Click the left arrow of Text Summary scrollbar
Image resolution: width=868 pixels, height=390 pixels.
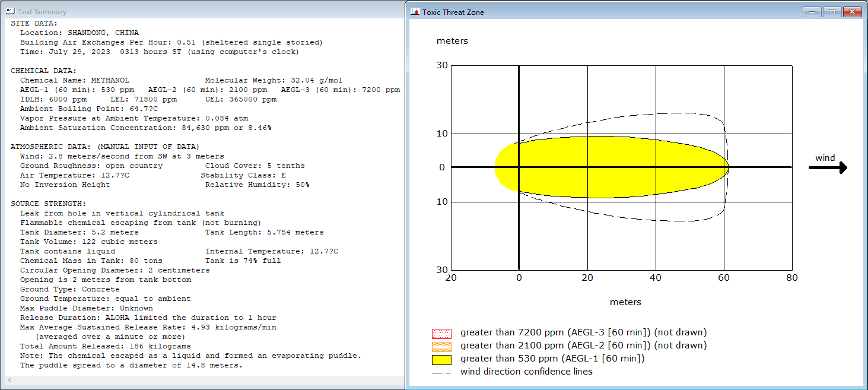click(9, 381)
